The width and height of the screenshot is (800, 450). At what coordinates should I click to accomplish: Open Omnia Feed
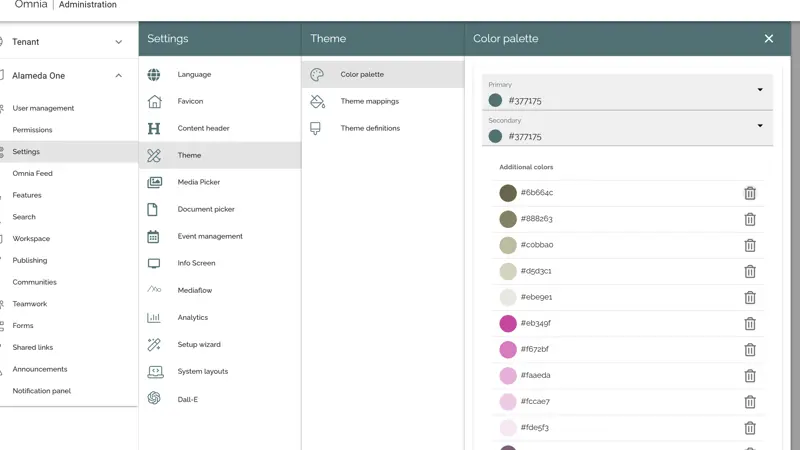click(33, 173)
